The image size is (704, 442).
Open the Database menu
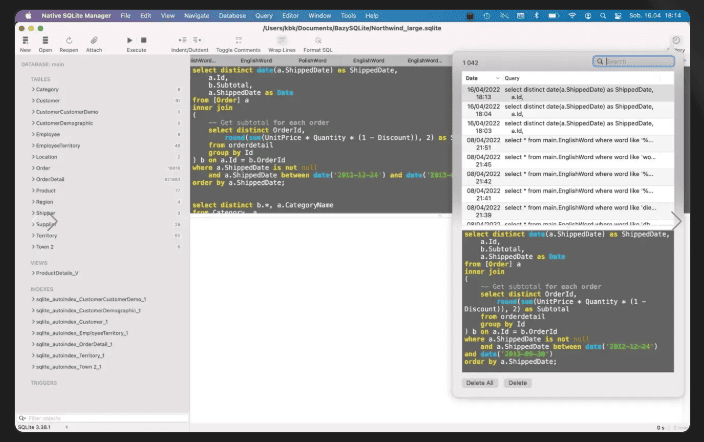232,16
